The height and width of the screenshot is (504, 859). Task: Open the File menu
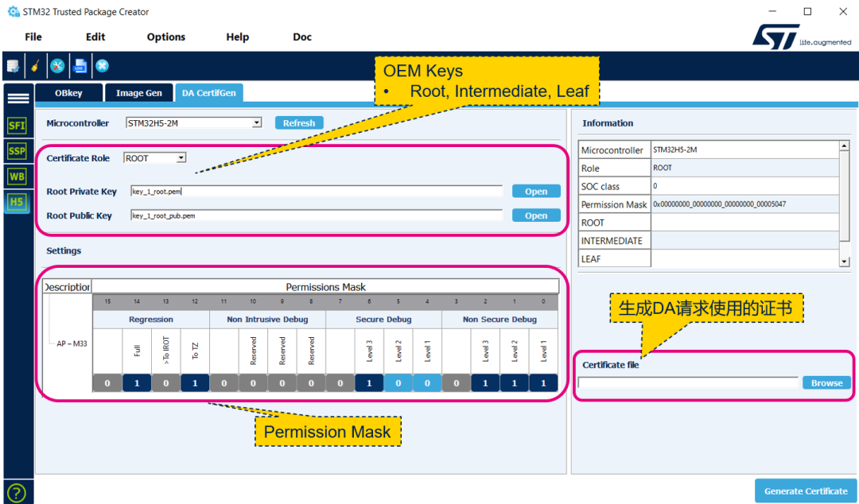[x=33, y=37]
